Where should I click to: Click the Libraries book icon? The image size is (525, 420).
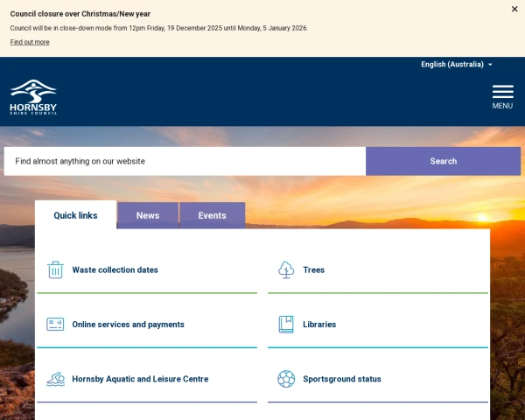pyautogui.click(x=286, y=325)
